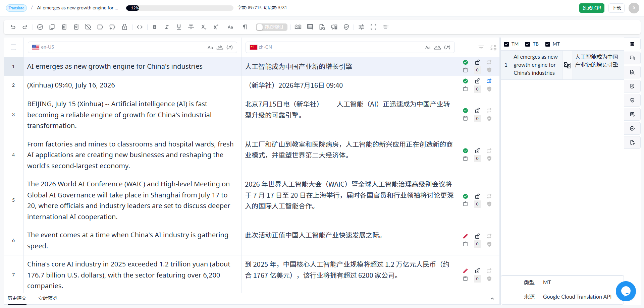644x308 pixels.
Task: Toggle case-sensitive Aa in en-US search
Action: click(x=210, y=48)
